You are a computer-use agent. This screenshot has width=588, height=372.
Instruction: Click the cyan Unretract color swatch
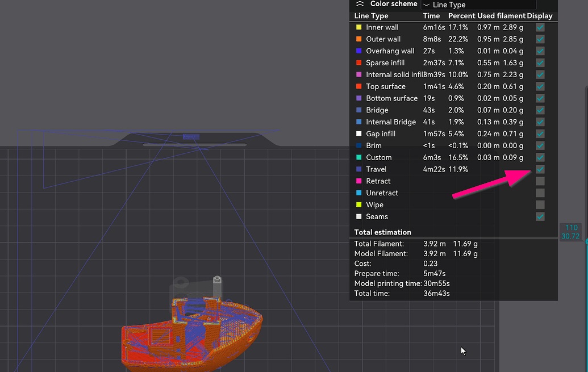[359, 193]
